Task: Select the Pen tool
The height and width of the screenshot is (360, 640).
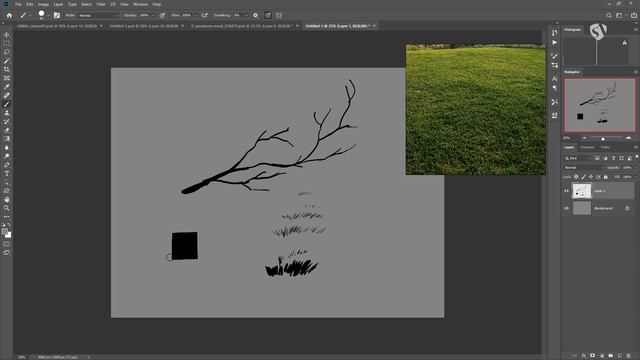Action: [7, 165]
